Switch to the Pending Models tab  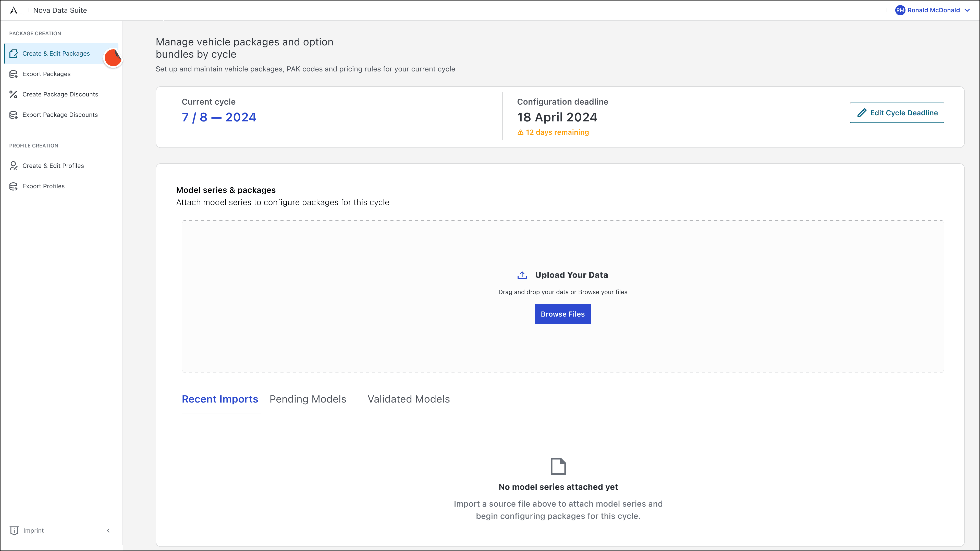coord(308,399)
